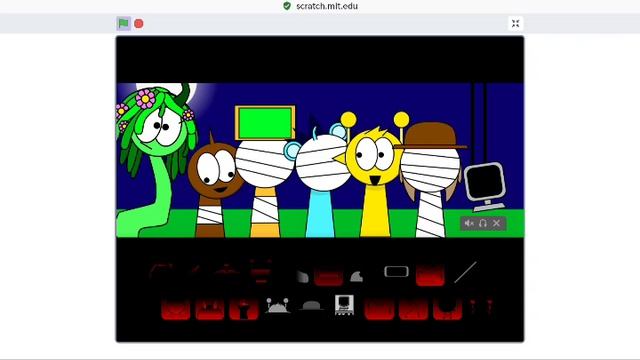640x360 pixels.
Task: Click the green flag to start project
Action: coord(123,23)
